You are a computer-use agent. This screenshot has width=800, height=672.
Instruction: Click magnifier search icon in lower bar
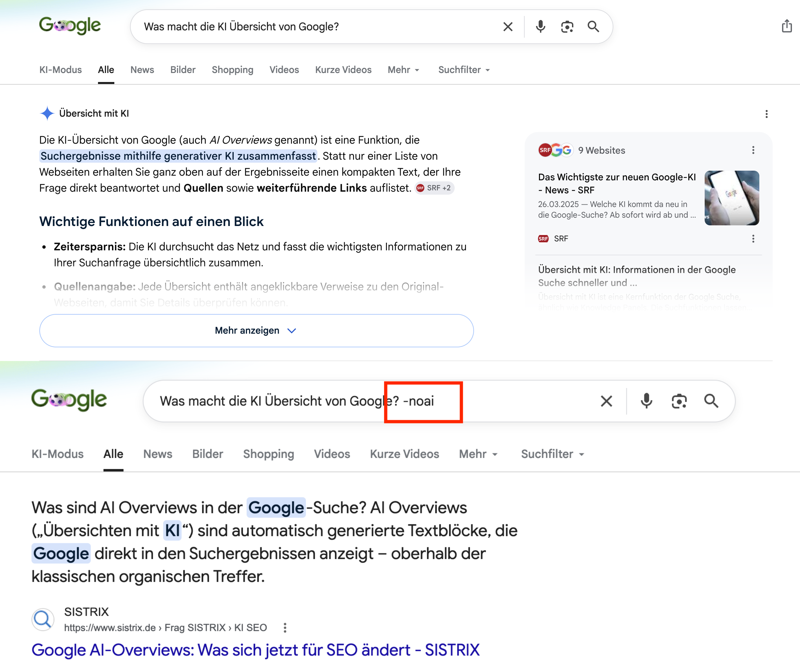(x=711, y=401)
